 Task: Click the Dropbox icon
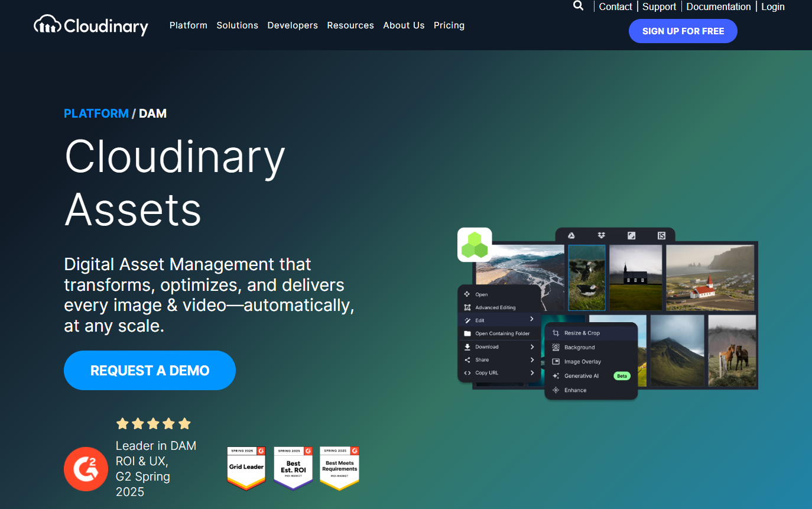tap(601, 235)
